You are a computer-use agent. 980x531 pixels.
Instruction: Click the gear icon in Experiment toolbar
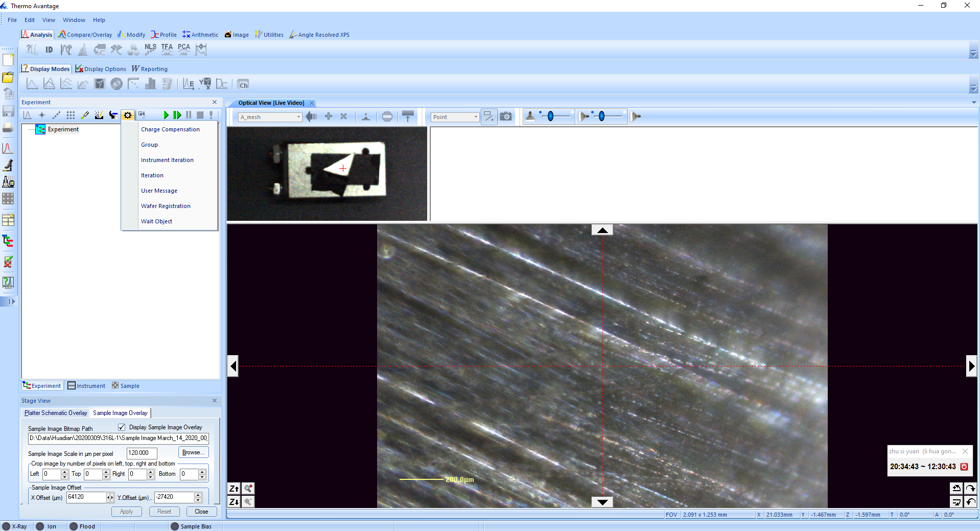coord(128,116)
